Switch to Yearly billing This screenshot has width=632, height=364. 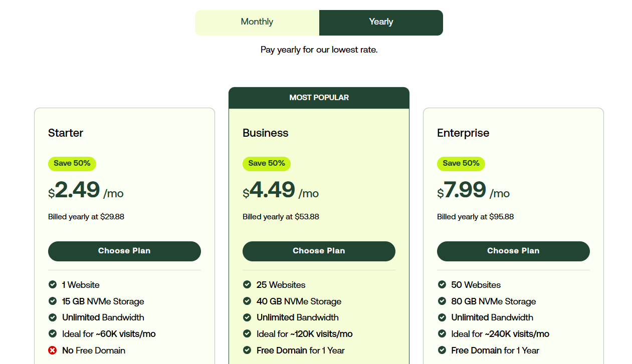tap(381, 23)
